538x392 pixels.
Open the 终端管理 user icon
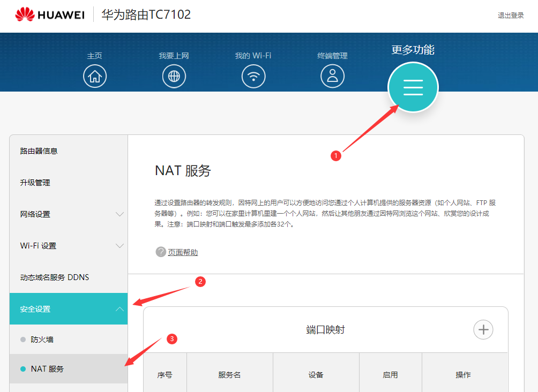(332, 76)
